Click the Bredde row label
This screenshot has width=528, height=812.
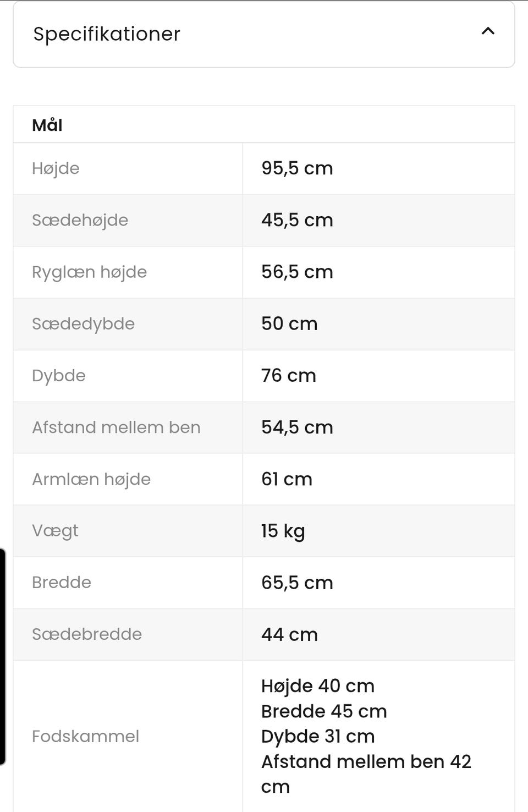click(x=62, y=583)
